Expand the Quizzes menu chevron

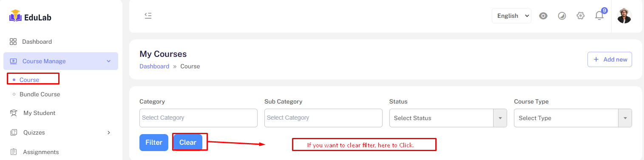pyautogui.click(x=109, y=132)
